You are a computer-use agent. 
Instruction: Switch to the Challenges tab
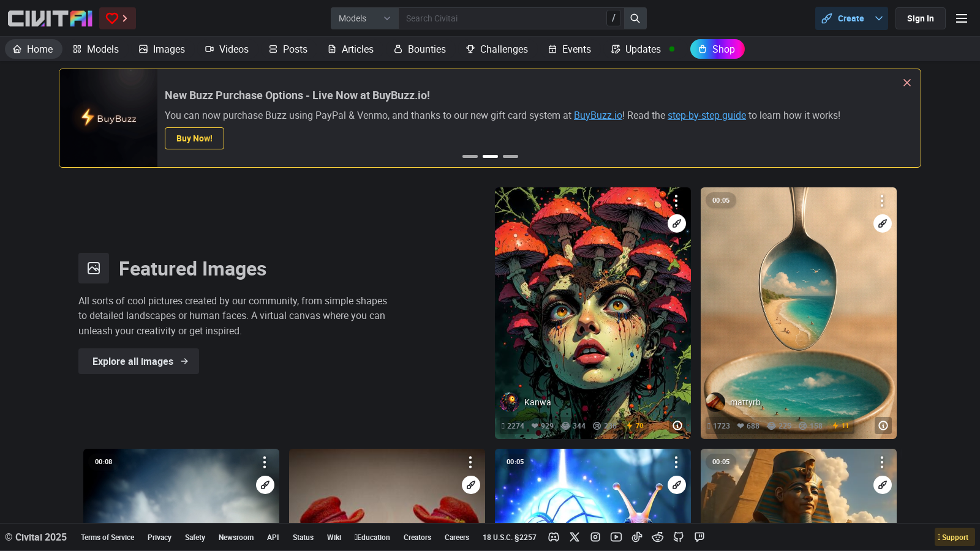tap(497, 49)
